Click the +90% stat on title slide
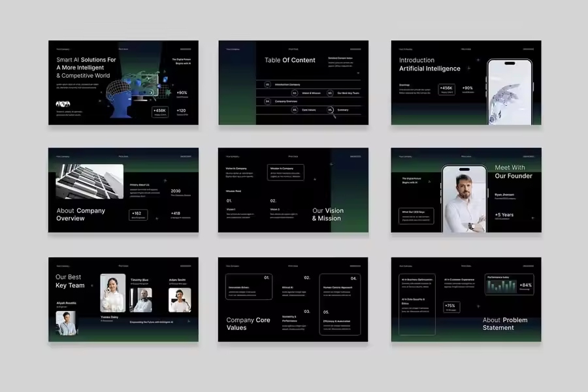Image resolution: width=588 pixels, height=392 pixels. [x=182, y=94]
